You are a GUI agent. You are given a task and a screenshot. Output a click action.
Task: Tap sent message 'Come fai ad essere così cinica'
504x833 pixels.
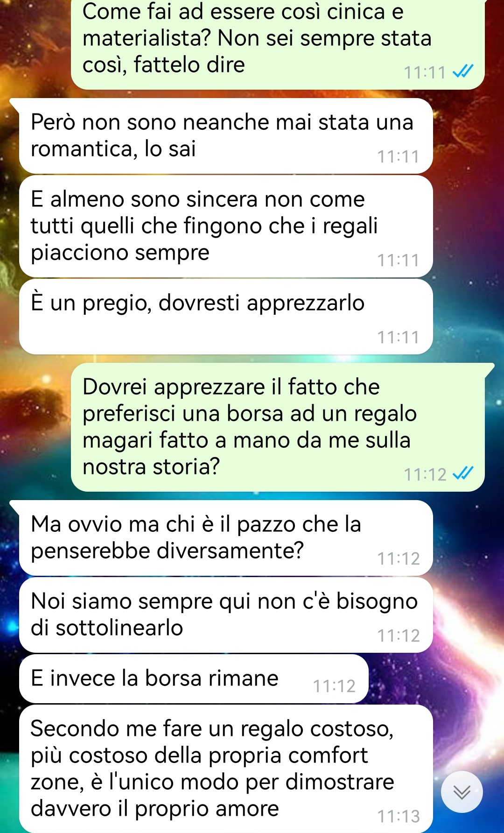coord(278,42)
